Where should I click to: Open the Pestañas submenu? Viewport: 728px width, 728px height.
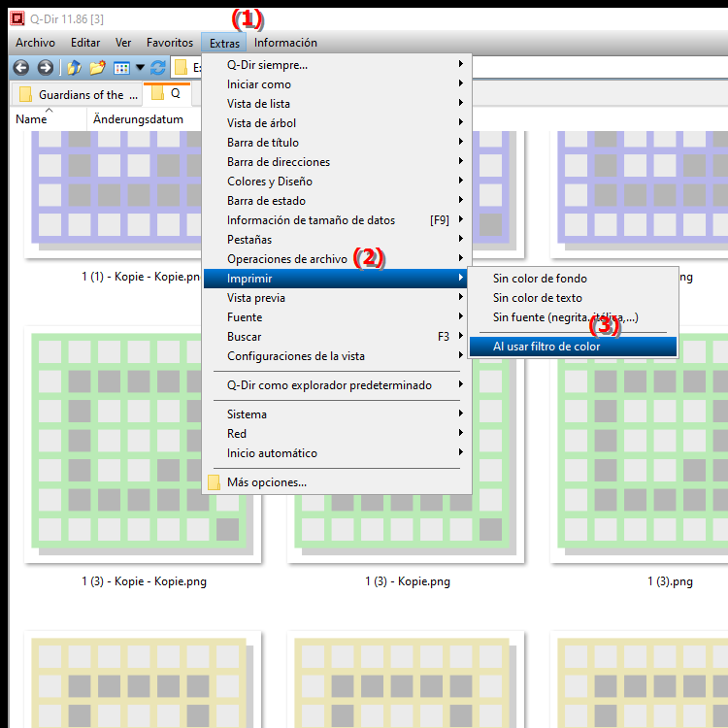(x=338, y=240)
